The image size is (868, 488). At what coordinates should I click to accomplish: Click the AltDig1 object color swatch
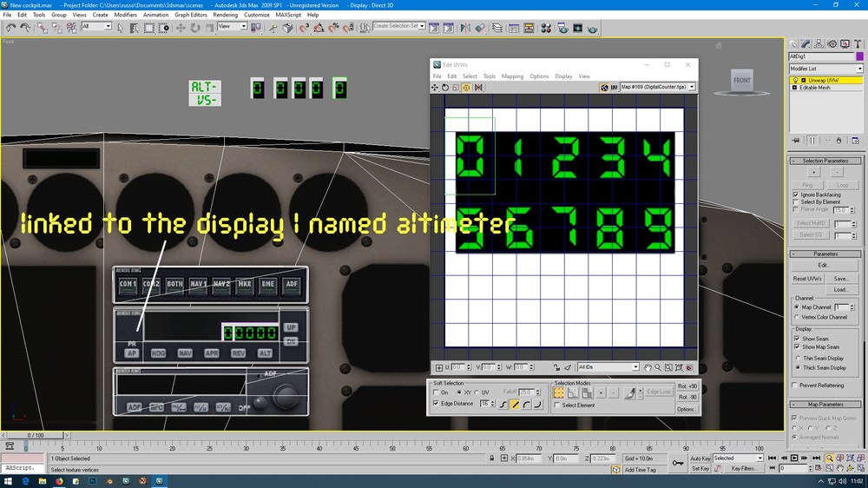click(x=859, y=56)
